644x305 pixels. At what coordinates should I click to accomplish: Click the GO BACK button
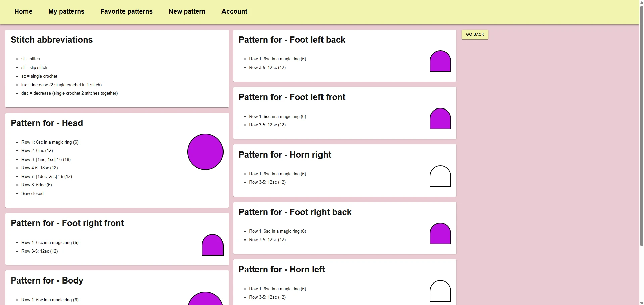[x=475, y=34]
